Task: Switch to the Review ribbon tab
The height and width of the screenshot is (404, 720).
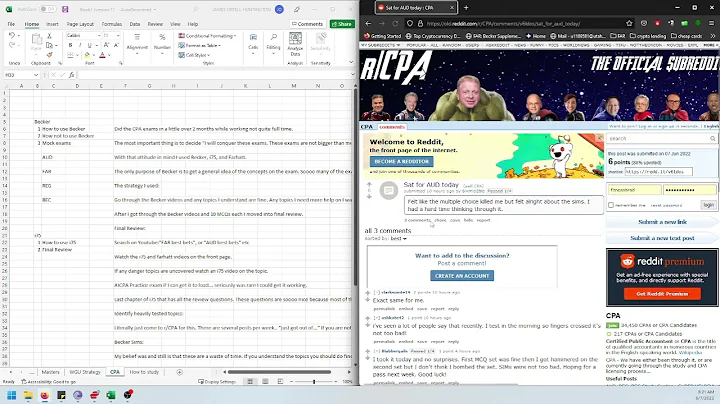Action: point(155,24)
